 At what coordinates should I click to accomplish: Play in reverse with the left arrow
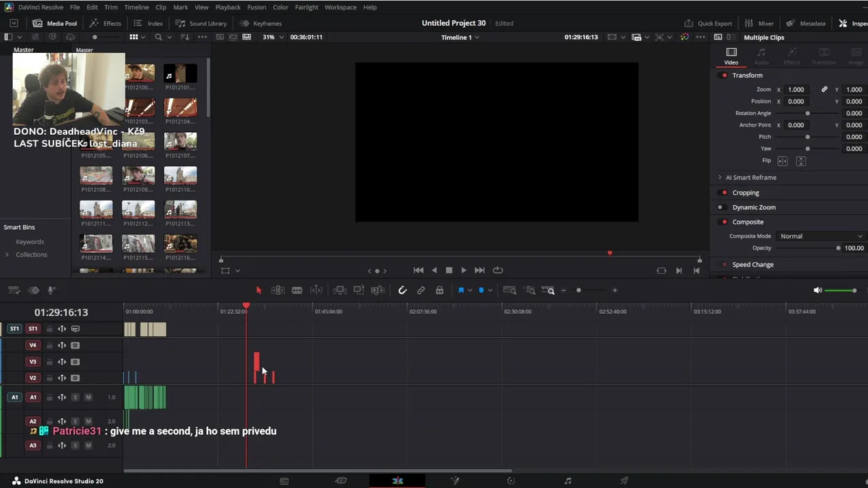tap(434, 270)
